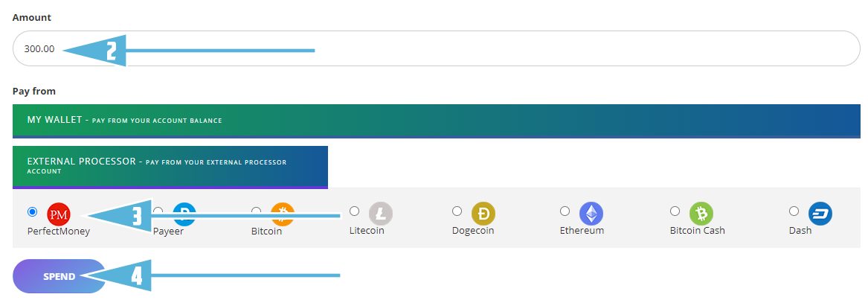Choose the Dogecoin radio option
Image resolution: width=868 pixels, height=300 pixels.
point(457,211)
